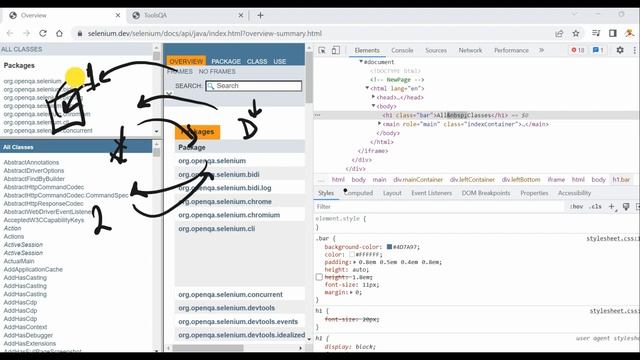Image resolution: width=640 pixels, height=360 pixels.
Task: Go to browser home page
Action: [x=60, y=33]
